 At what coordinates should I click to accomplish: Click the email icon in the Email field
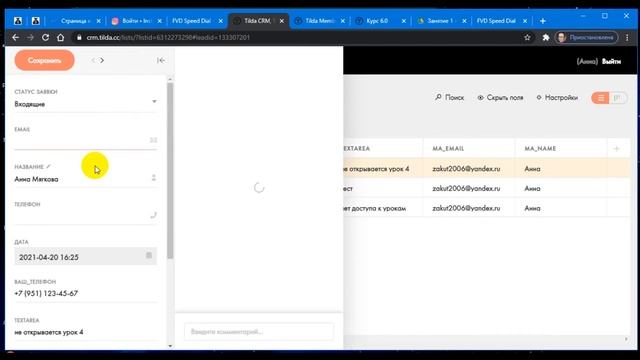tap(153, 140)
